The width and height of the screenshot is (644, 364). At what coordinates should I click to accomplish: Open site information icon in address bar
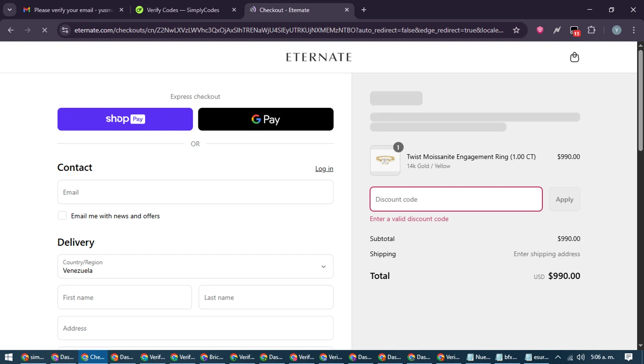tap(65, 30)
